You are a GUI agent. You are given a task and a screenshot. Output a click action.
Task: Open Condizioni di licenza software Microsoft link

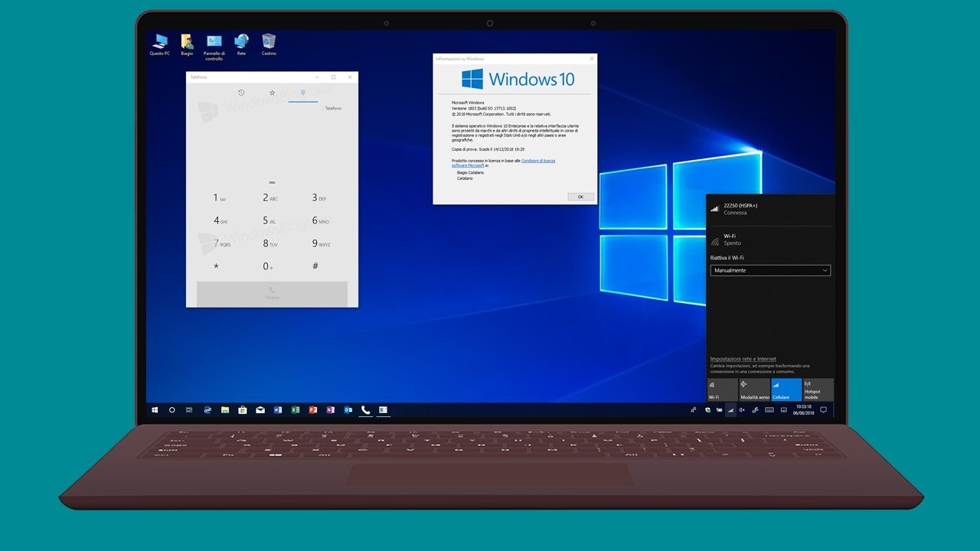tap(503, 163)
